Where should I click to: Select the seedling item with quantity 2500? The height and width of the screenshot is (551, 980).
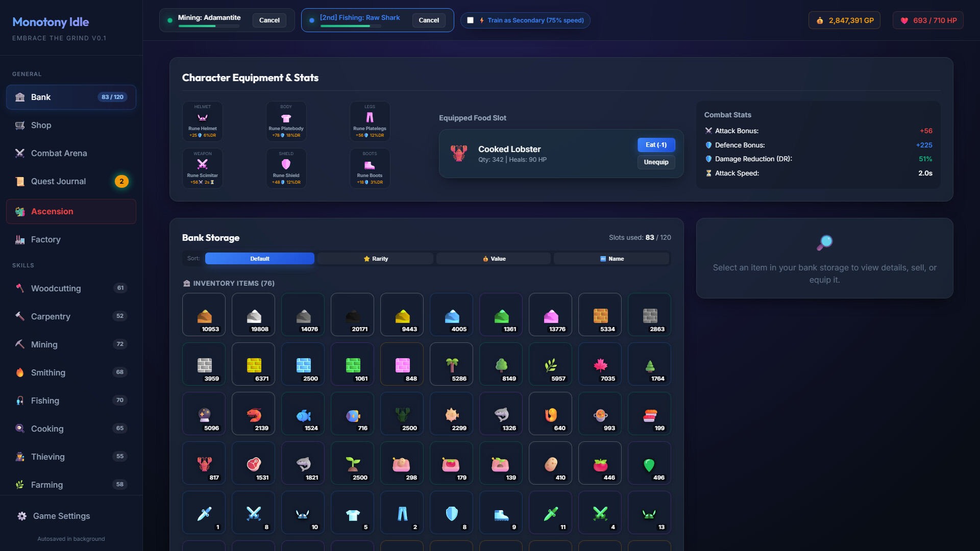[353, 463]
